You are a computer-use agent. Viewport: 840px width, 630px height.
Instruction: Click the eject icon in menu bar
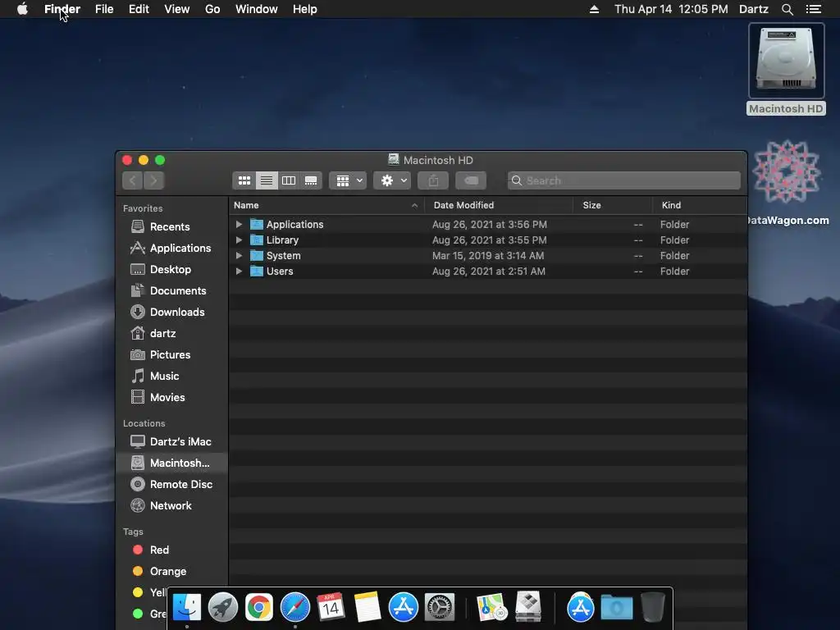point(594,9)
